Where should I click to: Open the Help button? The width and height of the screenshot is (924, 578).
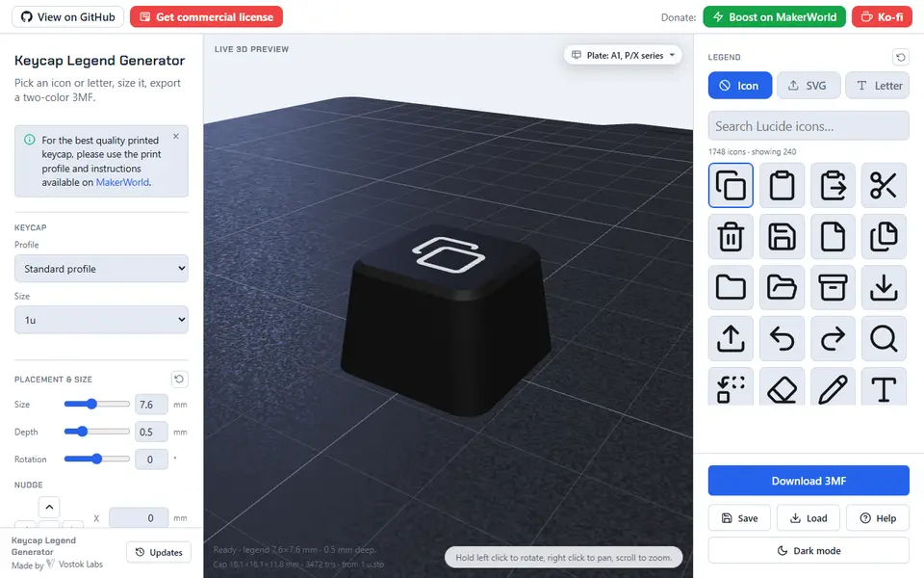(x=878, y=518)
